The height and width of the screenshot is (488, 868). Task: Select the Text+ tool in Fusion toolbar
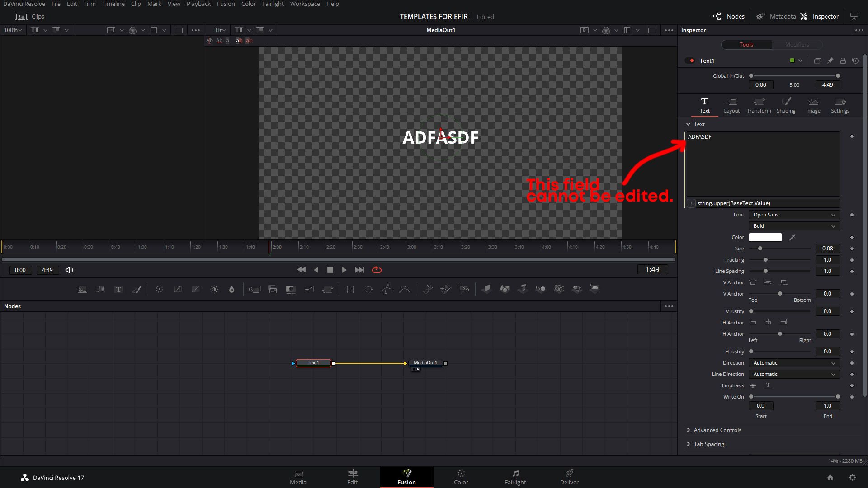pos(118,289)
